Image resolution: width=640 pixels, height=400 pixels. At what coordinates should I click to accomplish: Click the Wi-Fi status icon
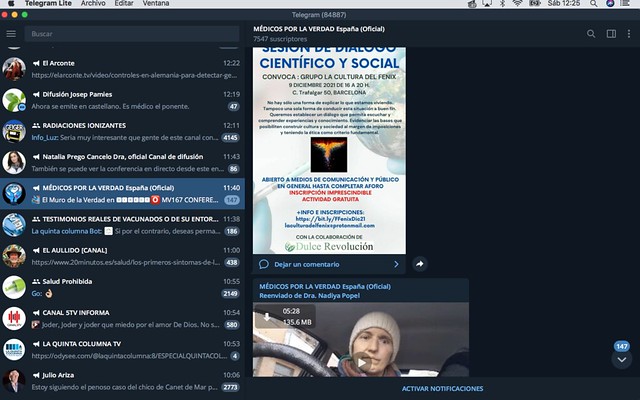[518, 3]
